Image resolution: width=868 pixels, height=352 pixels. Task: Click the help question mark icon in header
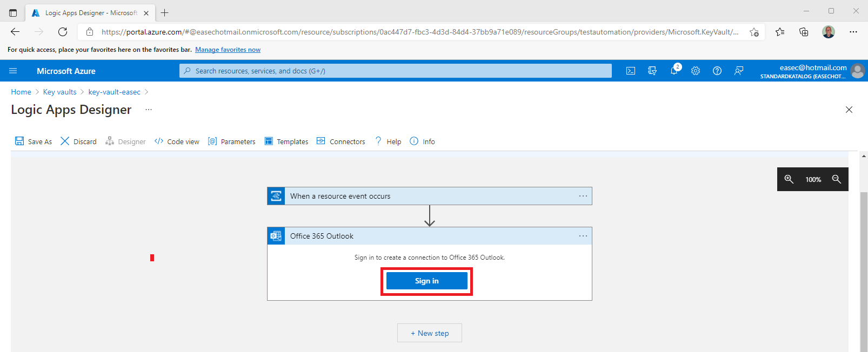[717, 71]
